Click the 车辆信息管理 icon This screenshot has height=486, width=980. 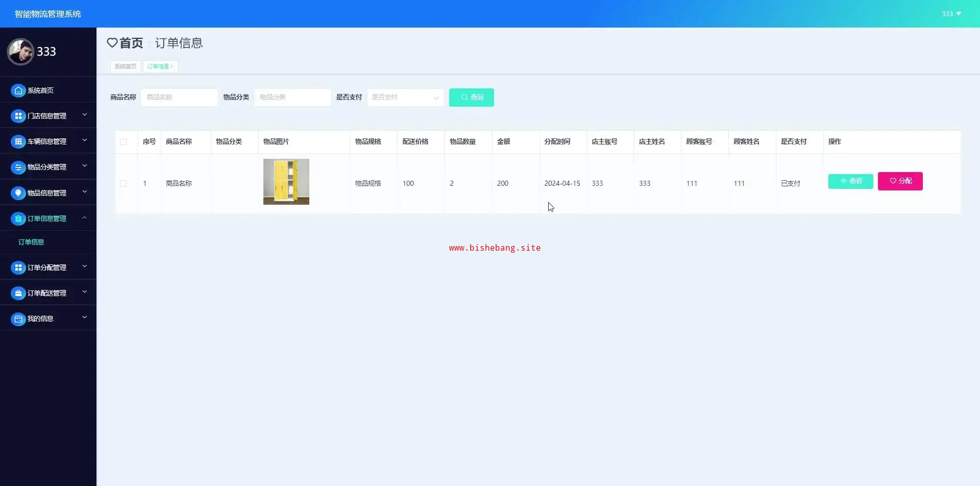point(18,141)
